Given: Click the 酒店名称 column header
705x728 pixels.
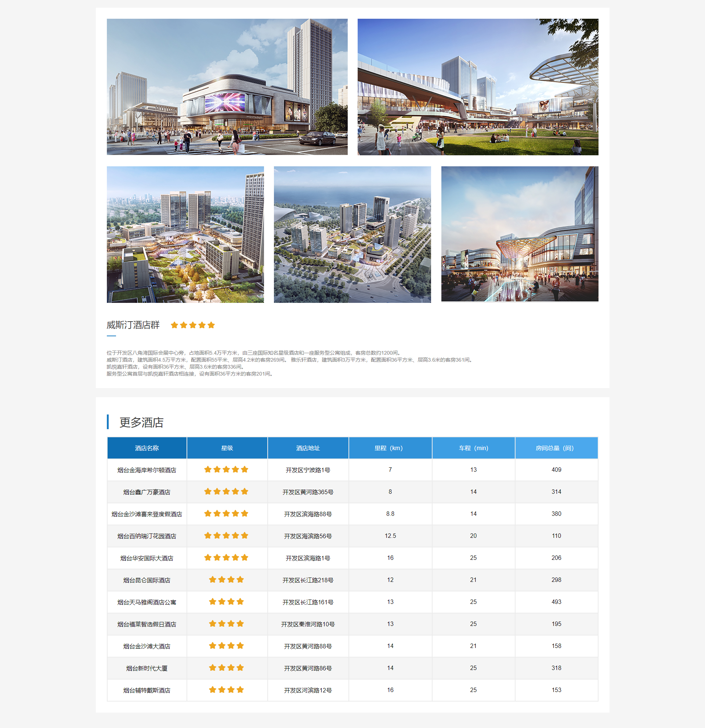Looking at the screenshot, I should pyautogui.click(x=147, y=448).
